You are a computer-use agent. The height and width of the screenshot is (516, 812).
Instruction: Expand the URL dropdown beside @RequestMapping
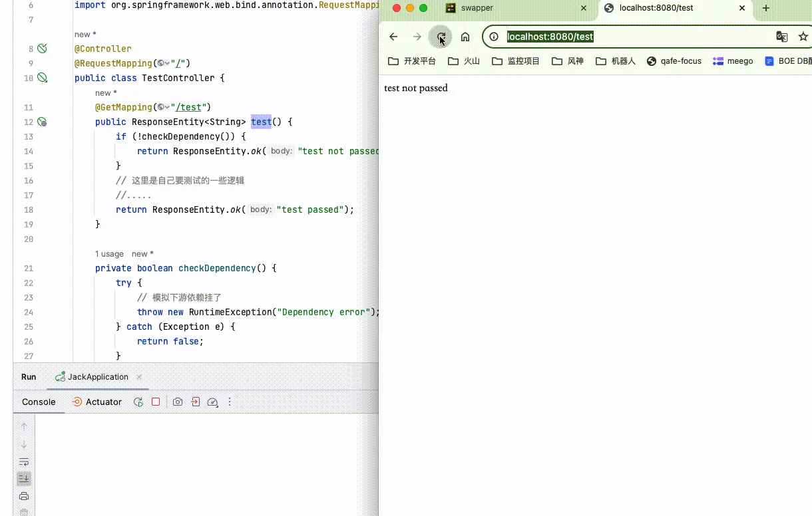(x=164, y=64)
